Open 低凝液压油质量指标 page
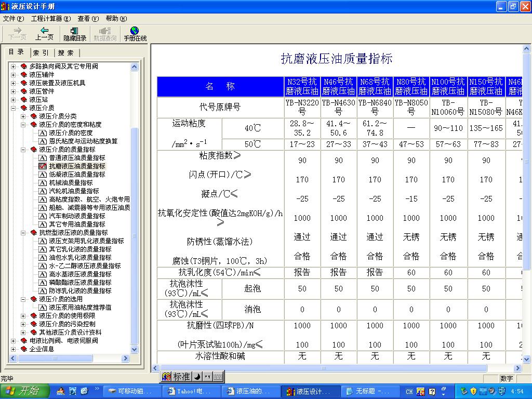532x399 pixels. 77,175
